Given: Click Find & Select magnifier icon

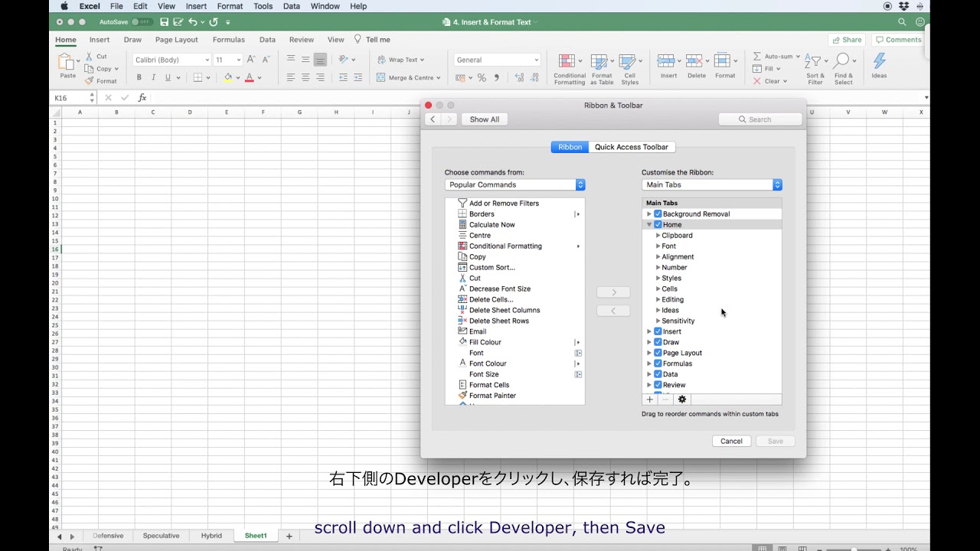Looking at the screenshot, I should point(841,60).
